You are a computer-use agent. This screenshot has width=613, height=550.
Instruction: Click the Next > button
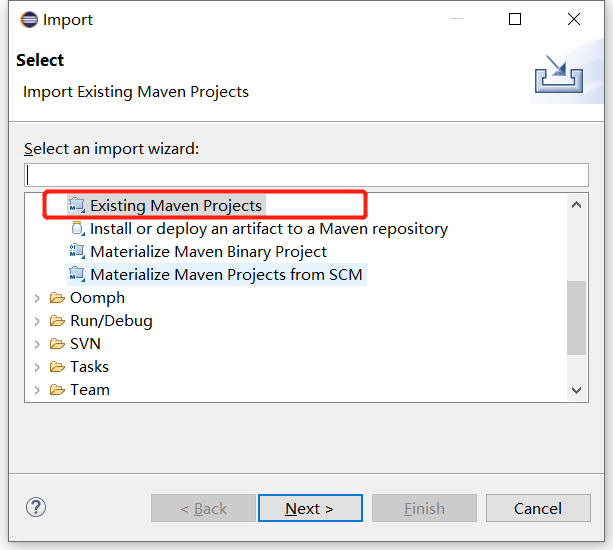pyautogui.click(x=310, y=508)
